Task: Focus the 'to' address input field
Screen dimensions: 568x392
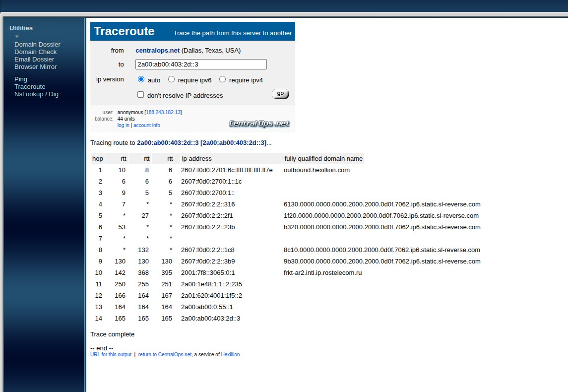Action: click(201, 65)
